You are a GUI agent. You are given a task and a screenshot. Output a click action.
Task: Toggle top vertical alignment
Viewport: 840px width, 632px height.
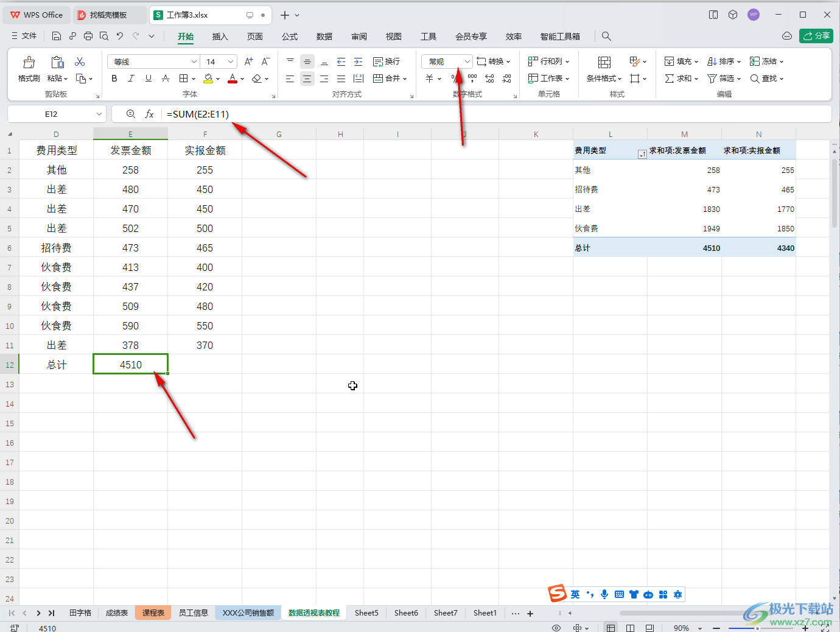[x=290, y=61]
